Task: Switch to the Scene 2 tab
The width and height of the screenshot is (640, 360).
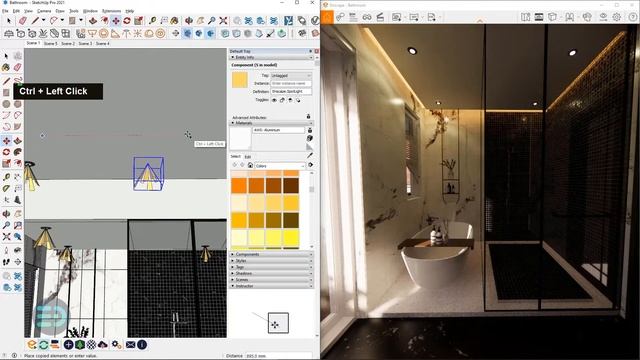Action: (x=68, y=43)
